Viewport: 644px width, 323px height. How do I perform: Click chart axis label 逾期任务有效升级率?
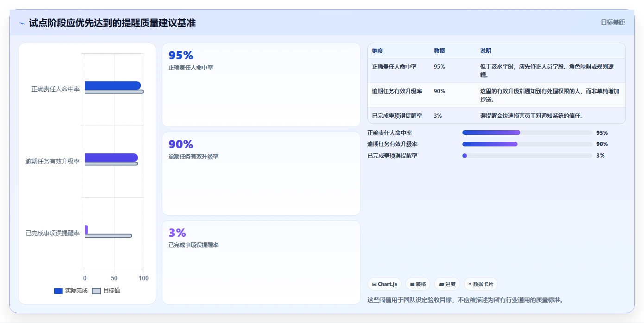[53, 161]
